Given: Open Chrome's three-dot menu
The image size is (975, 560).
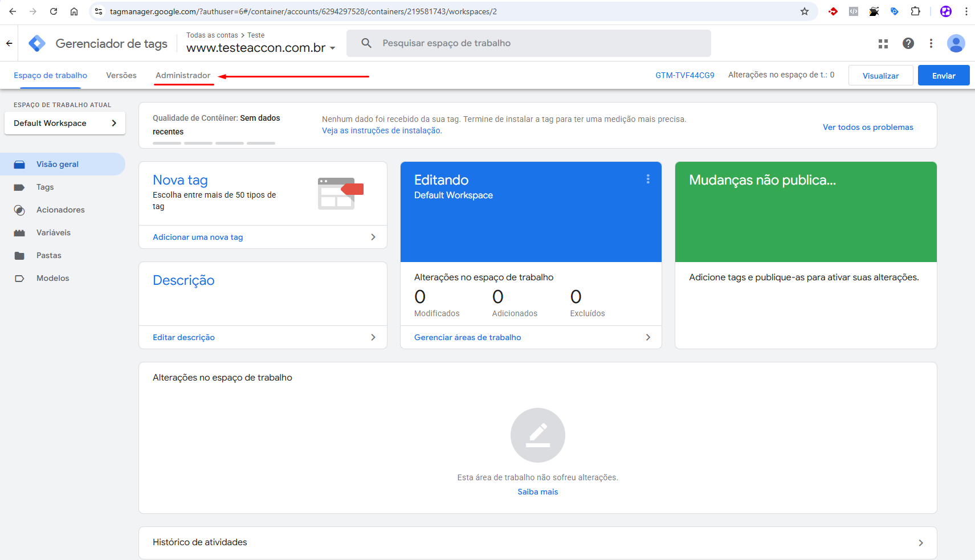Looking at the screenshot, I should [x=966, y=11].
